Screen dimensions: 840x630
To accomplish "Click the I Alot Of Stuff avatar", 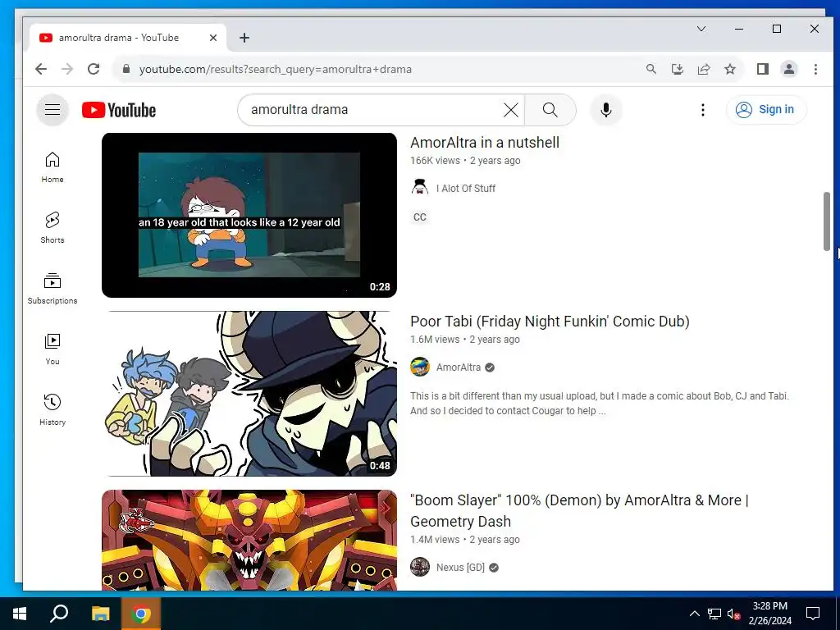I will point(420,188).
